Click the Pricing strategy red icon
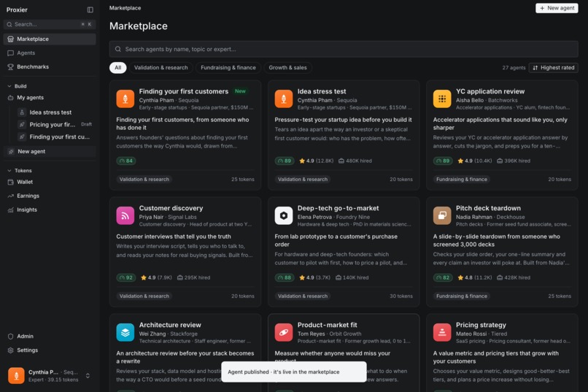 pos(442,332)
